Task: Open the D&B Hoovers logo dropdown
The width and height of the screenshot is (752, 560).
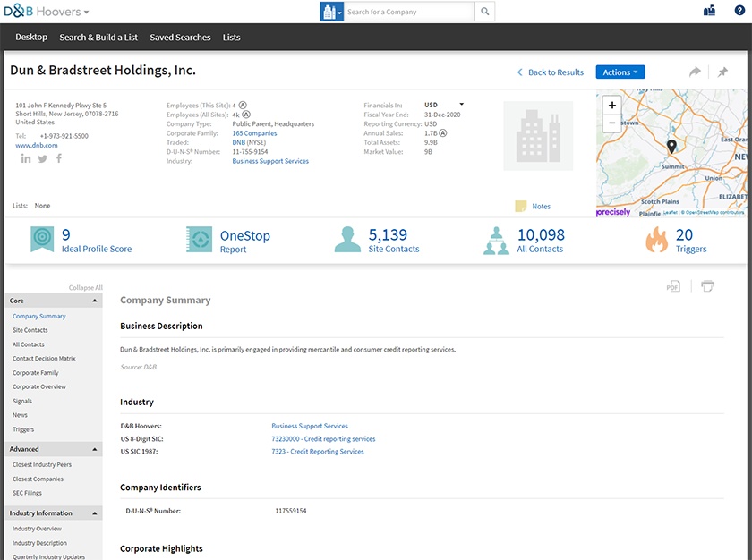Action: 46,11
